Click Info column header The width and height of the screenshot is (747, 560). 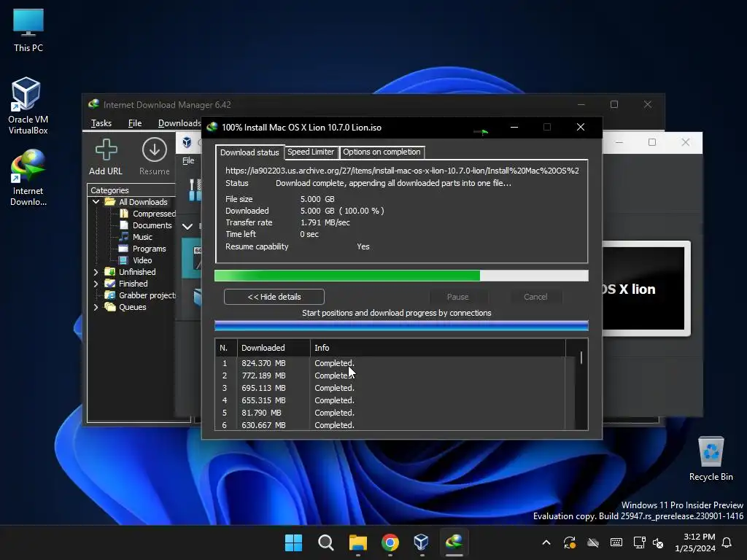tap(438, 348)
